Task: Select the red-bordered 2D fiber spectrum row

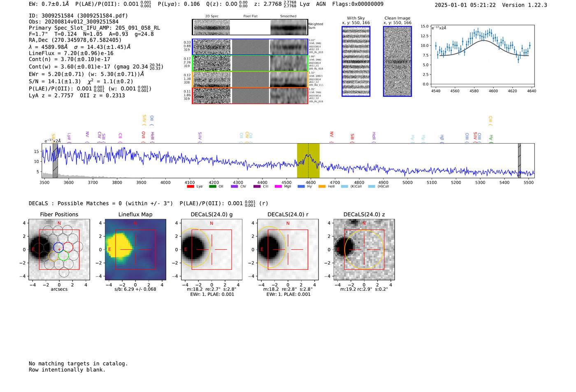Action: [x=250, y=95]
